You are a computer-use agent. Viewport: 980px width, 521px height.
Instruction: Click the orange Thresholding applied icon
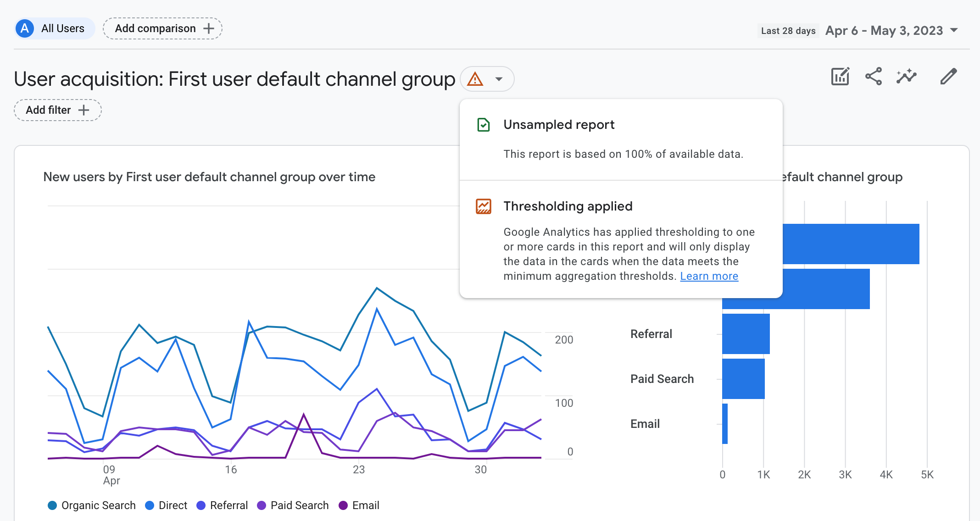click(484, 206)
